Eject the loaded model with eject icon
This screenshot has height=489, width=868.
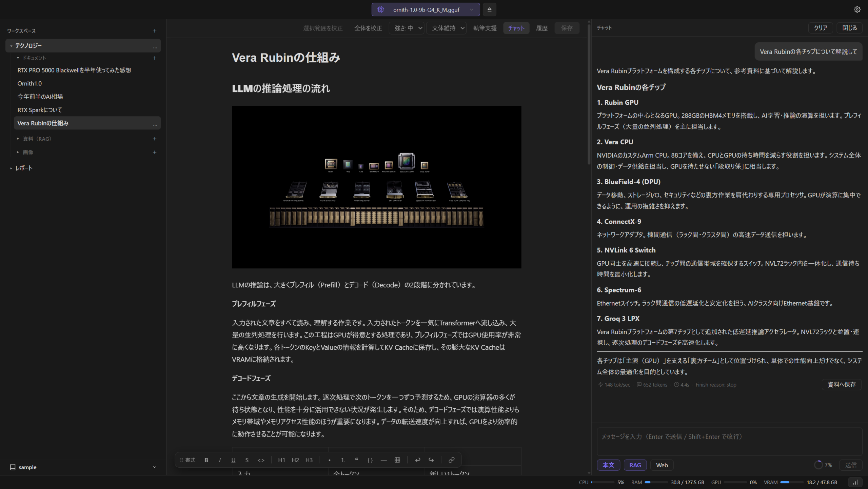(x=489, y=9)
